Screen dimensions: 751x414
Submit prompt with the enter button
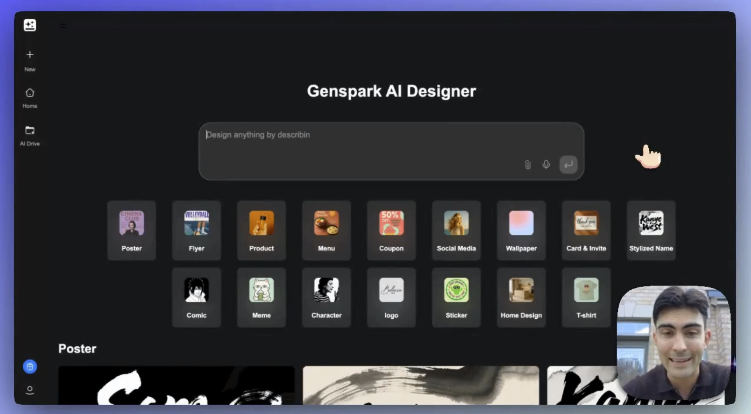coord(569,164)
